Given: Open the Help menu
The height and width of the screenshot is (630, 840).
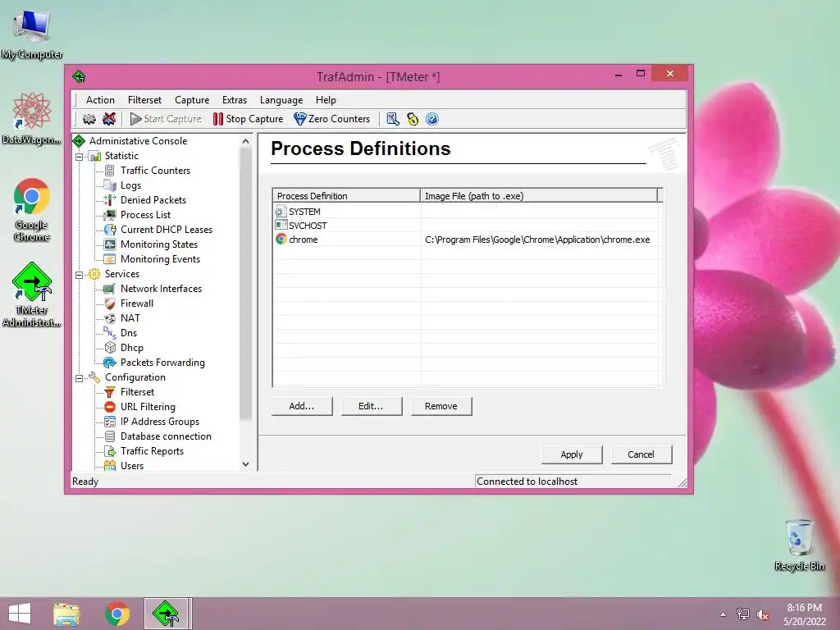Looking at the screenshot, I should (x=326, y=99).
